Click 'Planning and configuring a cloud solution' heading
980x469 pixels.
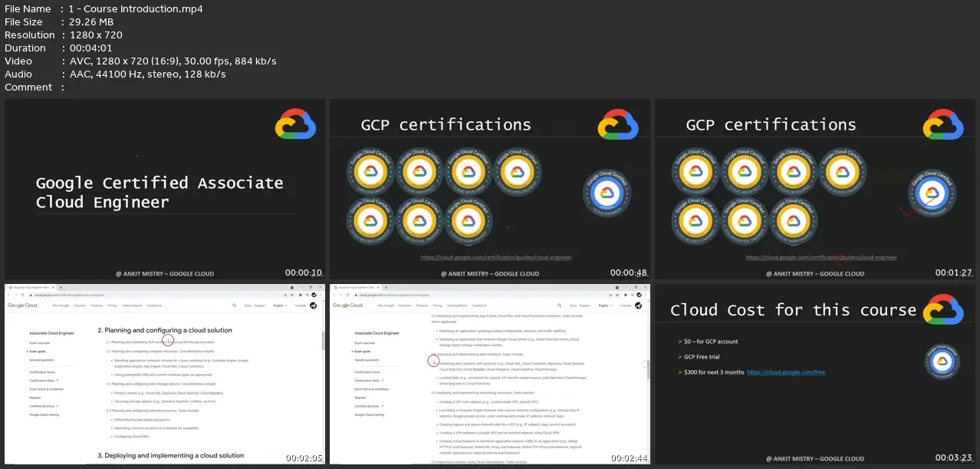point(165,330)
